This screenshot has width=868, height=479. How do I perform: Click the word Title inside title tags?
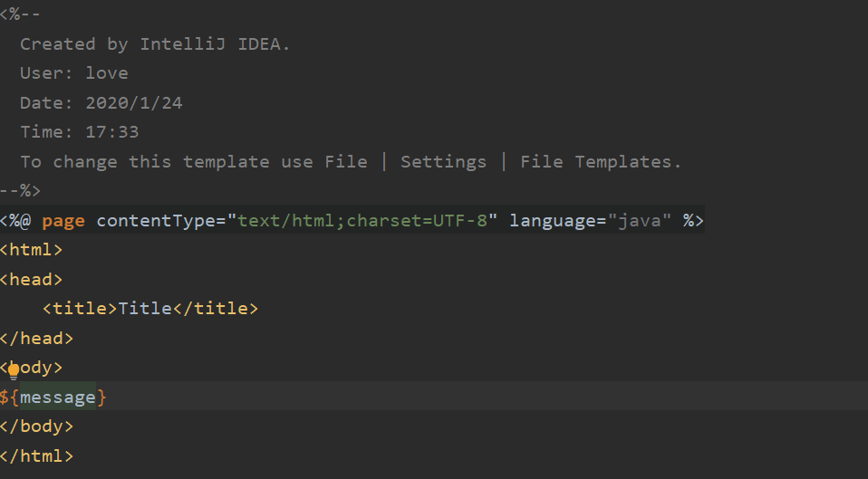tap(145, 309)
